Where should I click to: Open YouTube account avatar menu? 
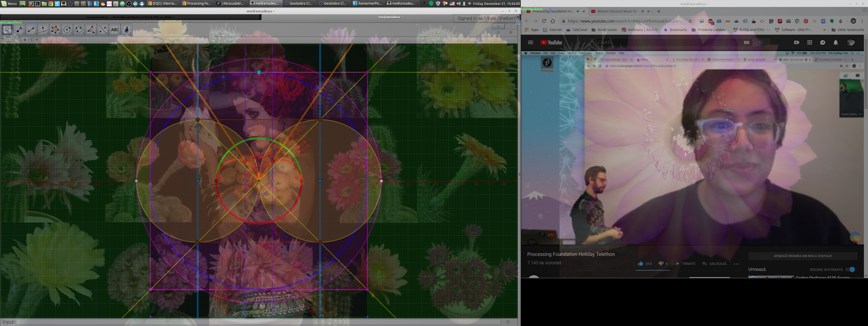pyautogui.click(x=851, y=43)
